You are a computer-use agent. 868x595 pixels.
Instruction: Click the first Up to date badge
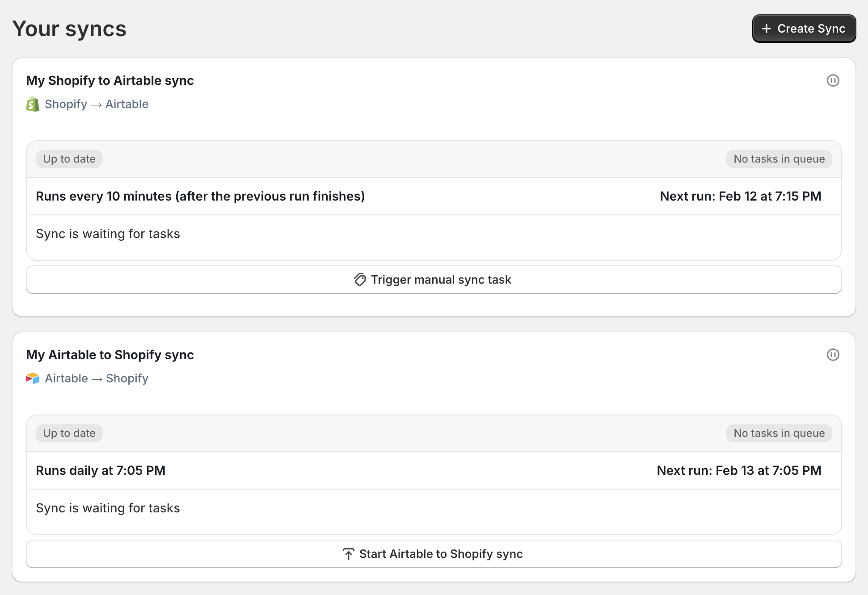(69, 159)
